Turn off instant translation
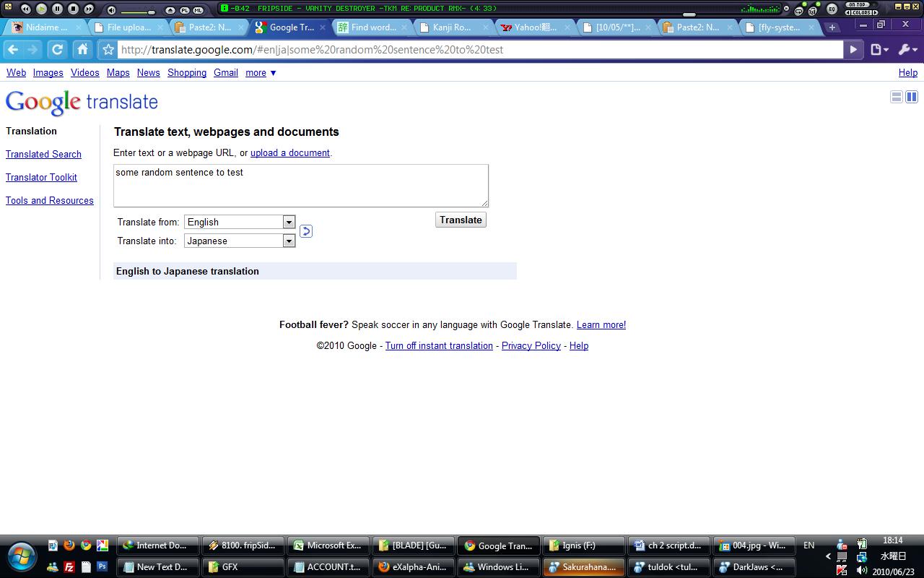Image resolution: width=924 pixels, height=578 pixels. point(439,346)
